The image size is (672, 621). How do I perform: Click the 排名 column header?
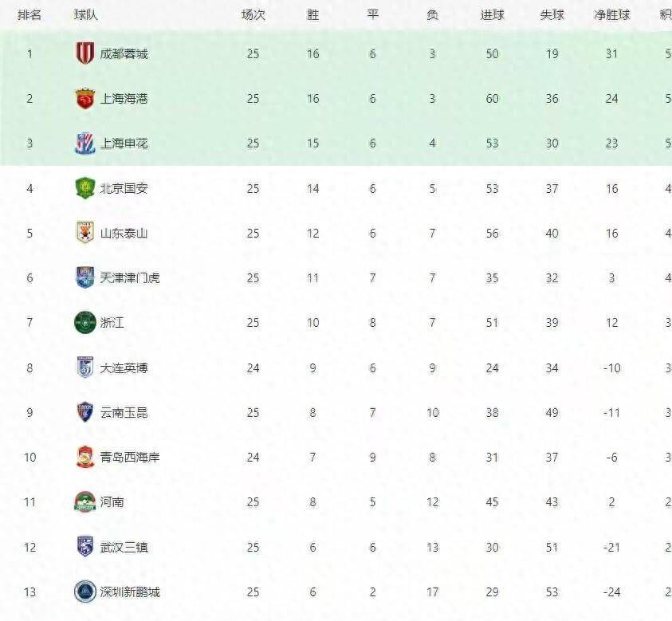tap(29, 15)
